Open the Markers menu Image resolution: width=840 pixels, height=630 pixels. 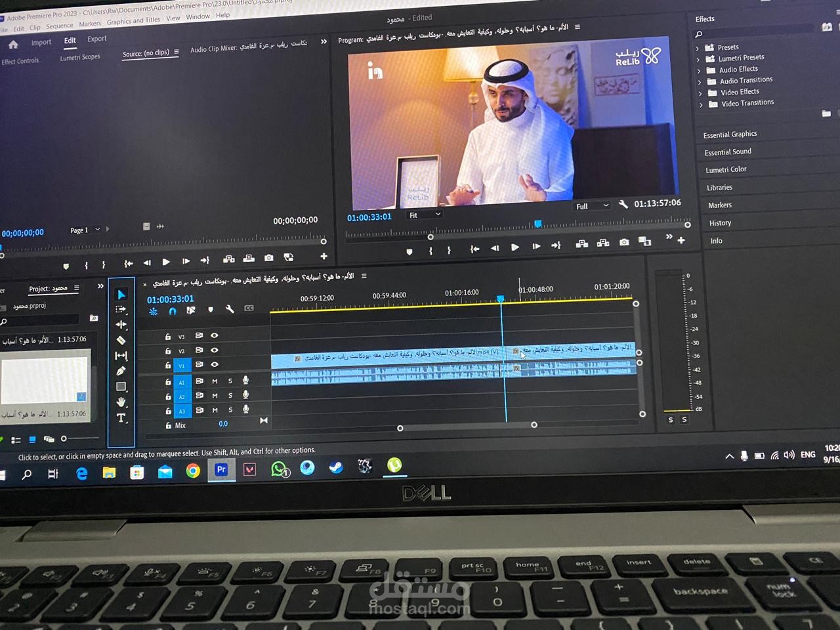(90, 24)
